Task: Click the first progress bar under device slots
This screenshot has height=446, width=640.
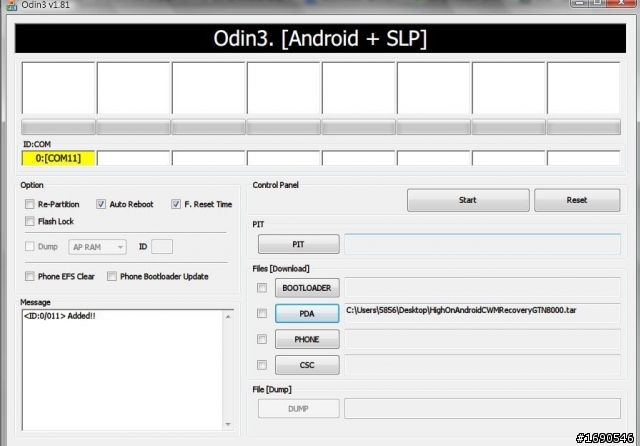Action: tap(58, 127)
